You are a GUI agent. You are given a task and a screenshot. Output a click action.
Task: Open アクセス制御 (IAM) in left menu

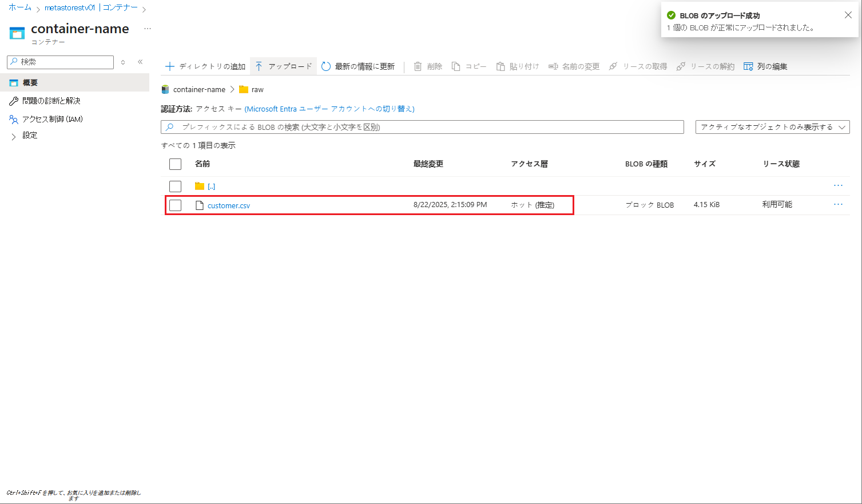pyautogui.click(x=52, y=119)
